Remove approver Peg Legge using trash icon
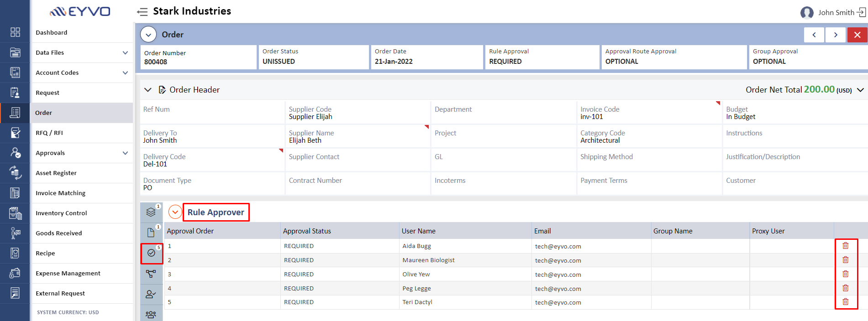 (846, 288)
